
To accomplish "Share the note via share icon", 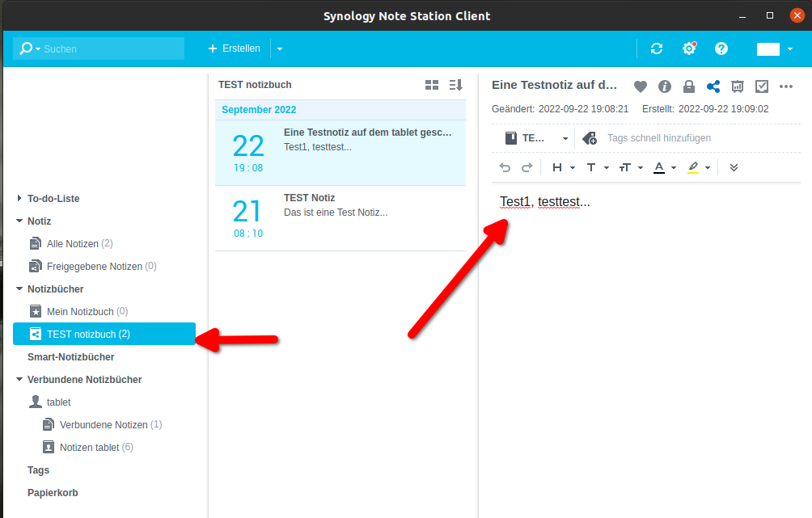I will [x=713, y=86].
